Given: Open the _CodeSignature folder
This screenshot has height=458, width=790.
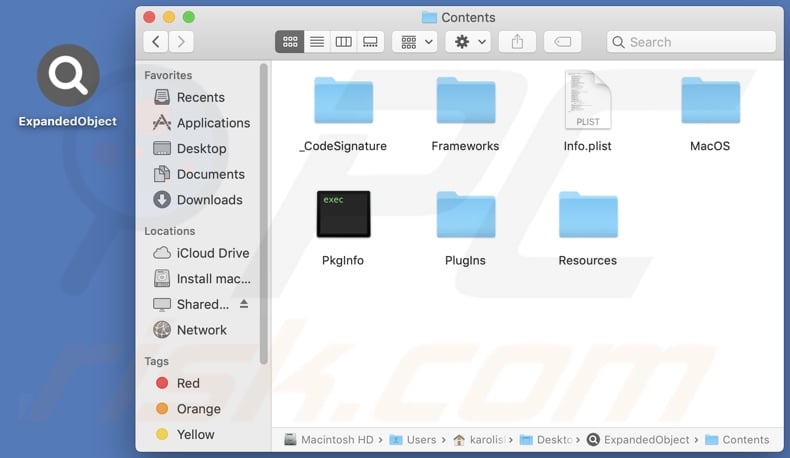Looking at the screenshot, I should 343,101.
